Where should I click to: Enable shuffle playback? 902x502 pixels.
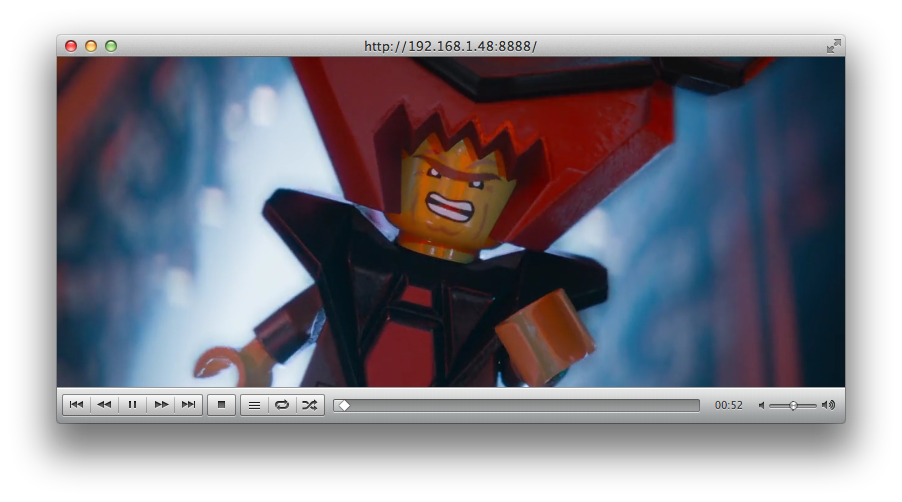tap(310, 405)
